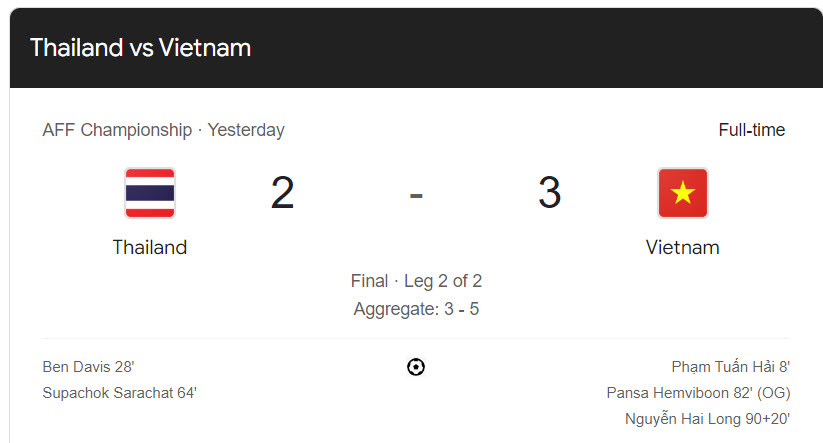
Task: Click the Aggregate 3 - 5 line
Action: point(416,309)
